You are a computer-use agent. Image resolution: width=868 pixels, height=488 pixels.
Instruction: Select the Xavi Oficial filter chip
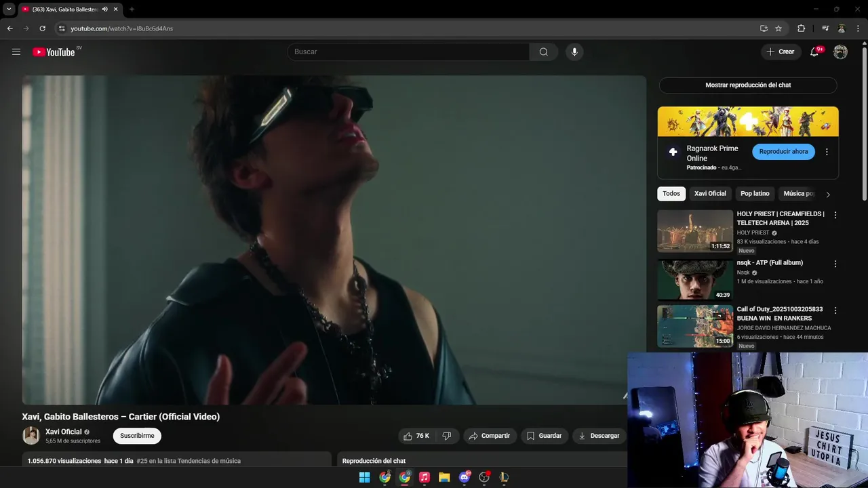click(710, 194)
